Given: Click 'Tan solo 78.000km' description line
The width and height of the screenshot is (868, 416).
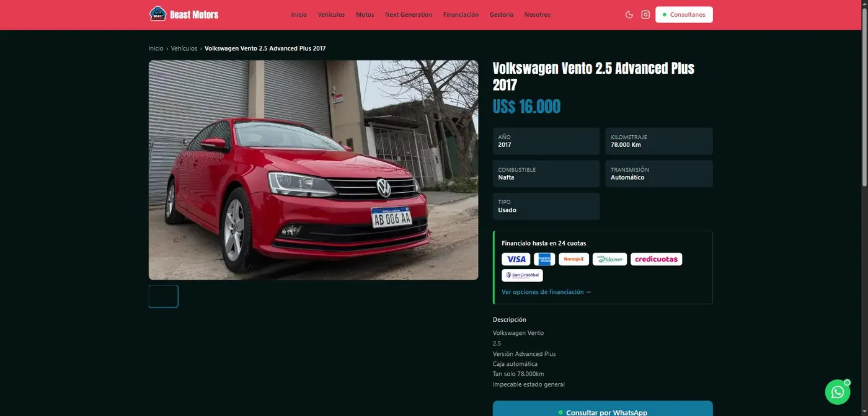Looking at the screenshot, I should click(x=518, y=374).
